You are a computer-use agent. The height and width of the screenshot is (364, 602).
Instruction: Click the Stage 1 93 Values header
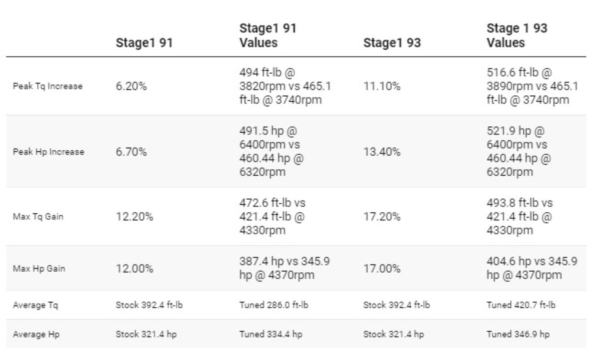point(517,35)
